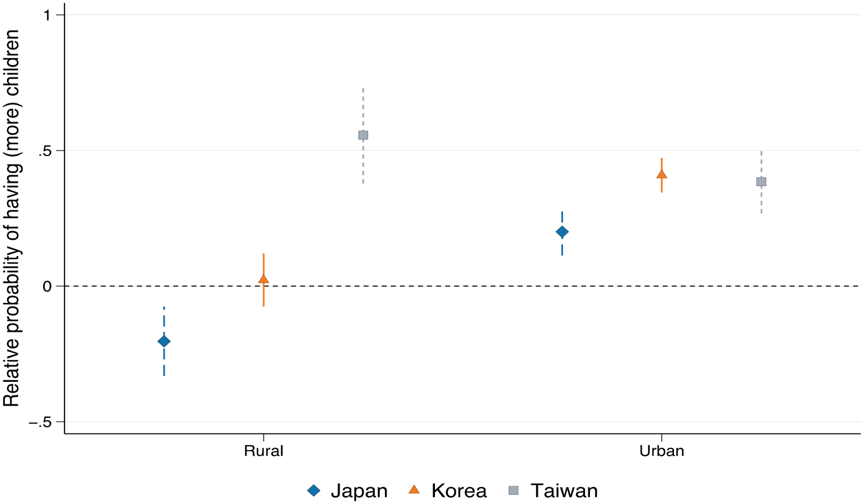Click the Taiwan rural square marker
The width and height of the screenshot is (864, 504).
coord(363,135)
